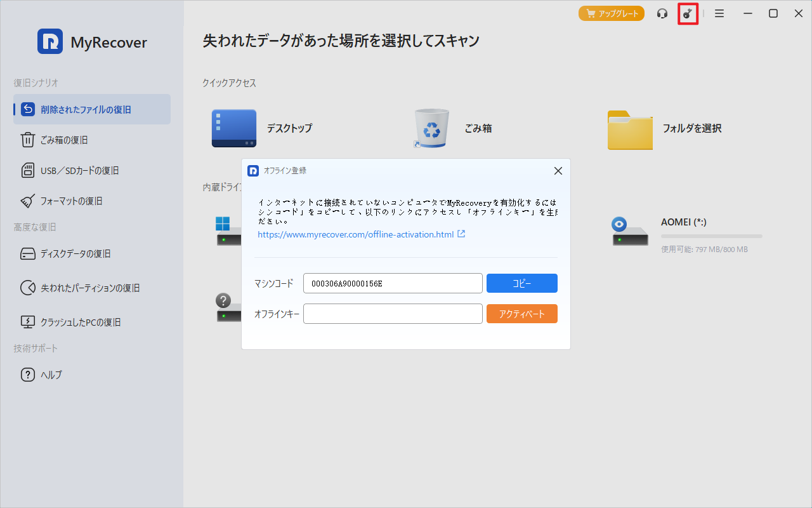This screenshot has height=508, width=812.
Task: Choose the フォルダを選択 folder icon
Action: (x=629, y=129)
